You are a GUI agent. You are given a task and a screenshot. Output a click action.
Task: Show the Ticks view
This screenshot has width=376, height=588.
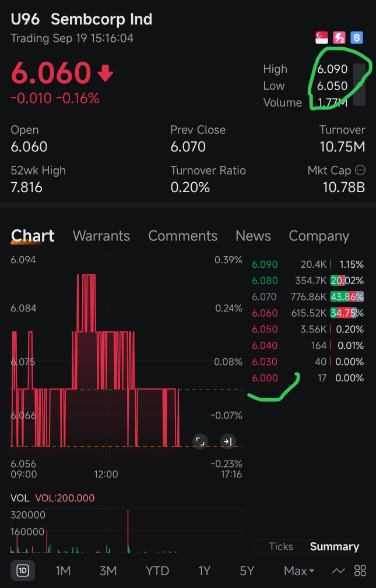280,546
